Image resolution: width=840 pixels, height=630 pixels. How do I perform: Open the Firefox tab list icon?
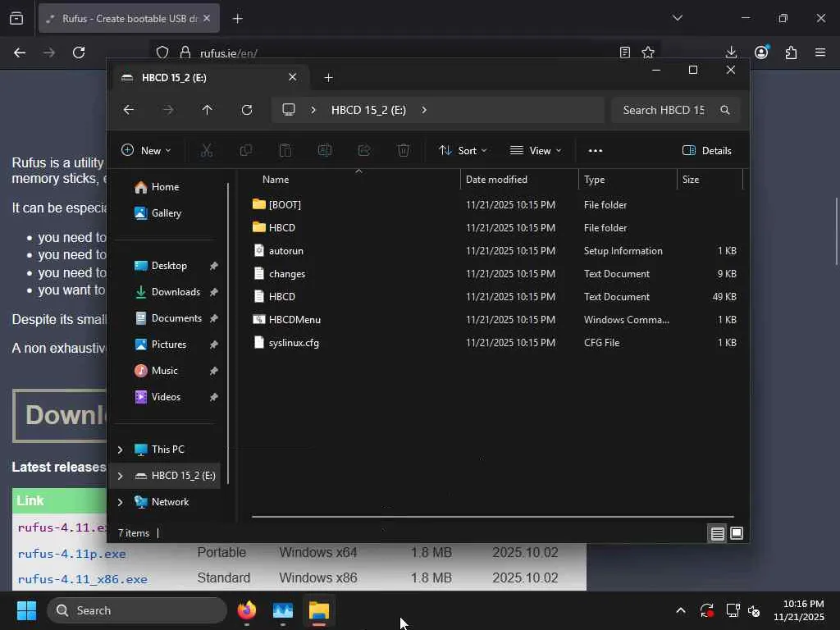(x=16, y=19)
